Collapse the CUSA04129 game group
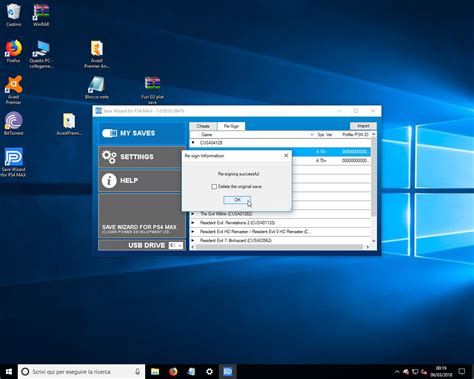The height and width of the screenshot is (379, 474). click(193, 143)
